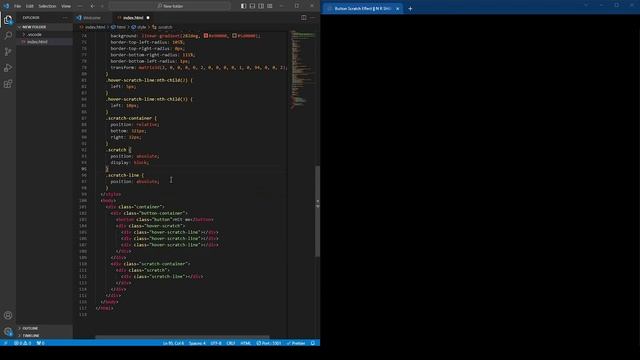The width and height of the screenshot is (640, 360).
Task: Click the .scratch-line selector line
Action: (124, 175)
